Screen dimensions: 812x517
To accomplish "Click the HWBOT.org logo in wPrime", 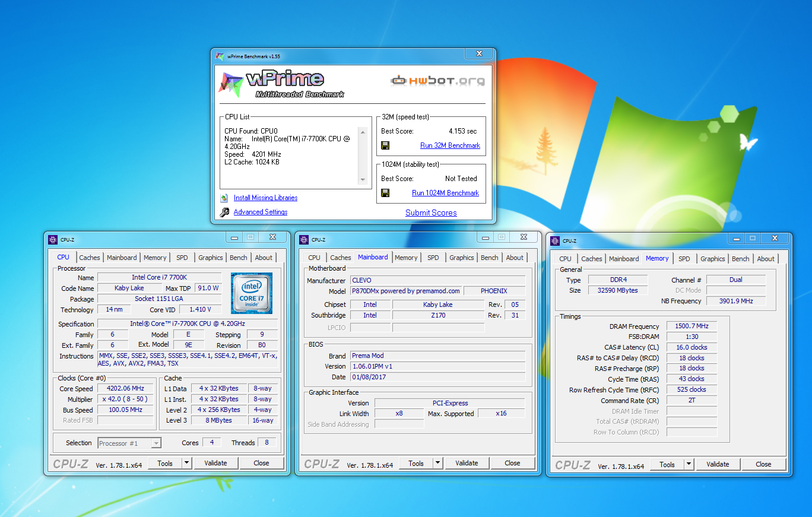I will tap(437, 80).
